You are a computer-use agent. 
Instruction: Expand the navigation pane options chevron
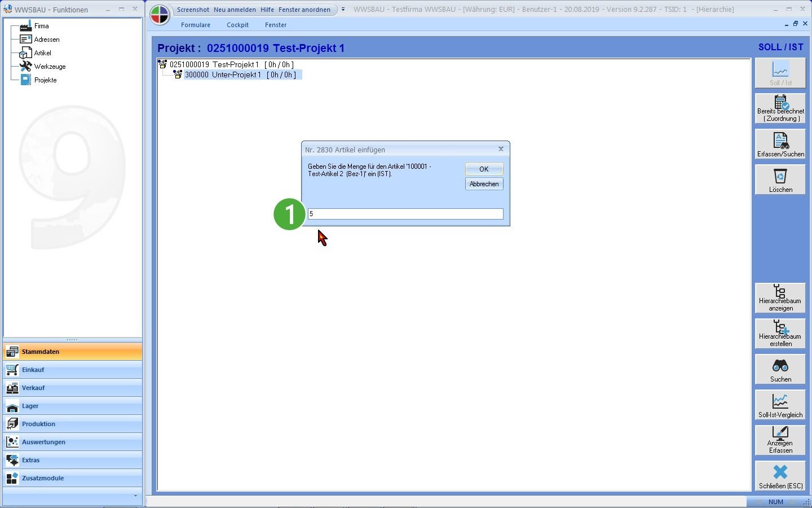pyautogui.click(x=135, y=496)
